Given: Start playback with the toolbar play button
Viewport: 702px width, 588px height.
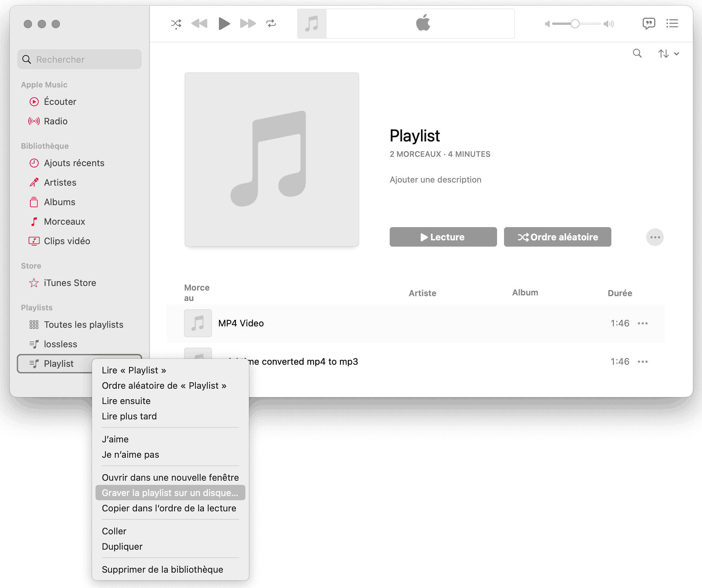Looking at the screenshot, I should (x=224, y=24).
